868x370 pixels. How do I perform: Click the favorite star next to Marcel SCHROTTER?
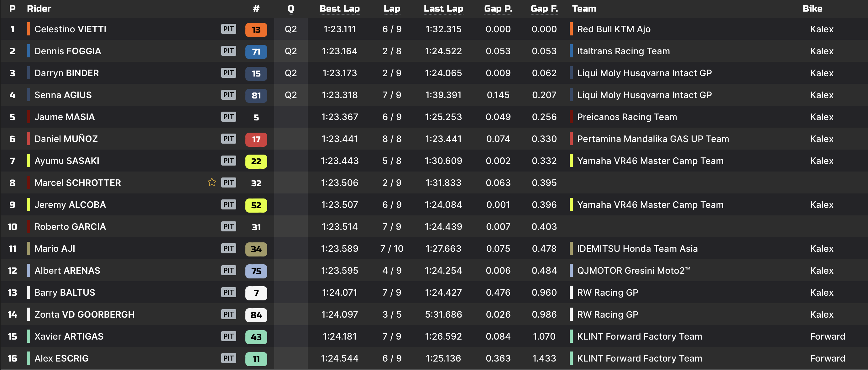point(212,182)
